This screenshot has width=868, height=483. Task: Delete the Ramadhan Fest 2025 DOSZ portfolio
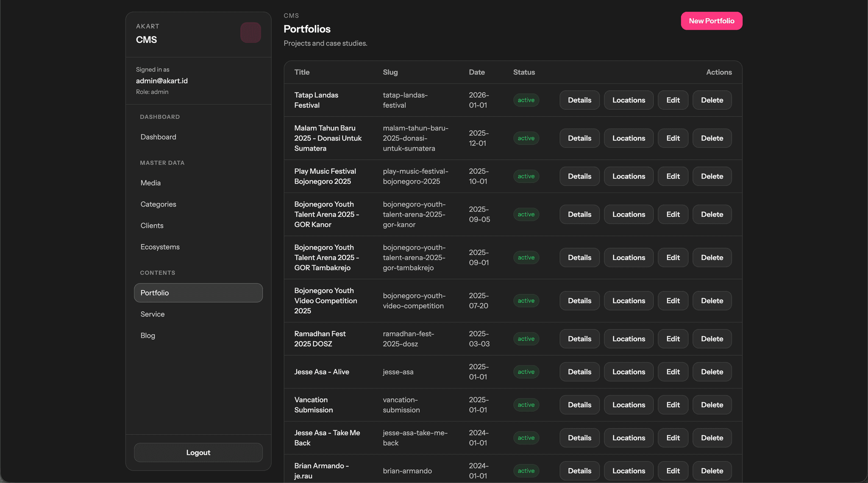[x=712, y=339]
